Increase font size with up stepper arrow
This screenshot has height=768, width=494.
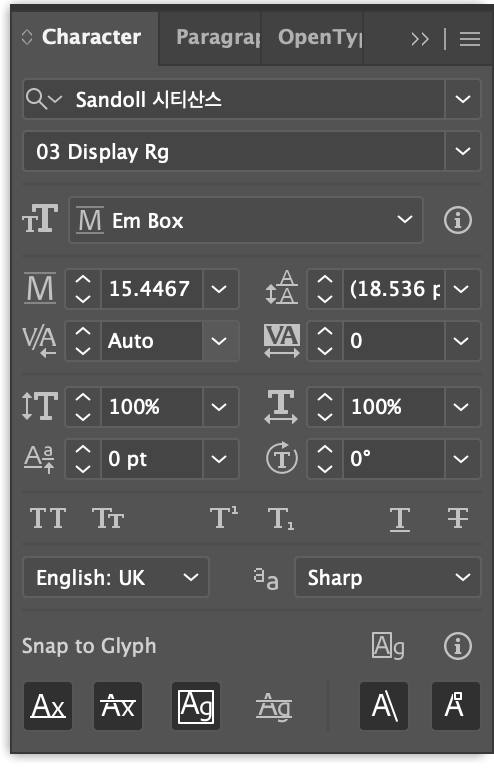[83, 280]
